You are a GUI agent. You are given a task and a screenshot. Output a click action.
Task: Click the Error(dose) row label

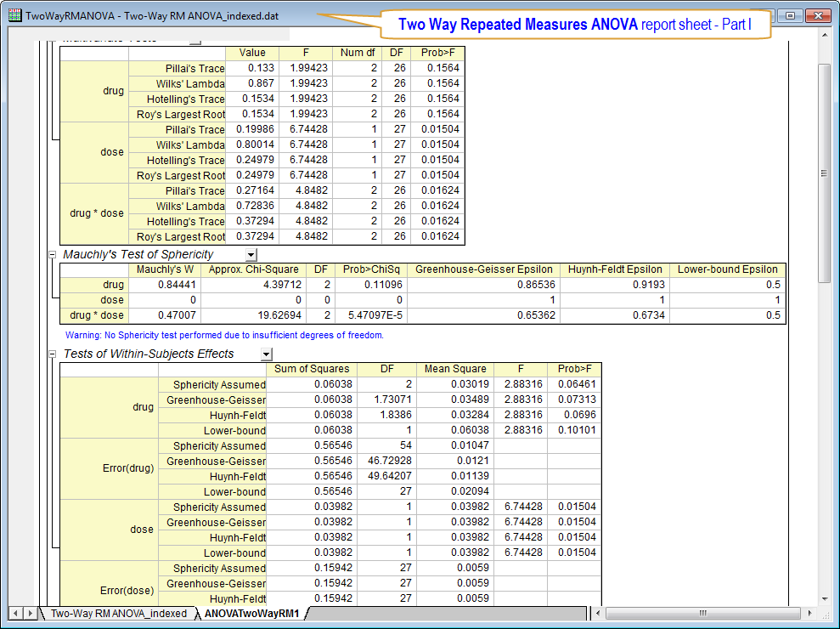(x=127, y=591)
